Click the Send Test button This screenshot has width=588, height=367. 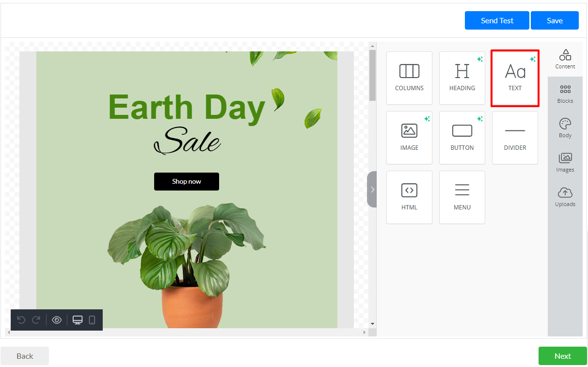(497, 20)
